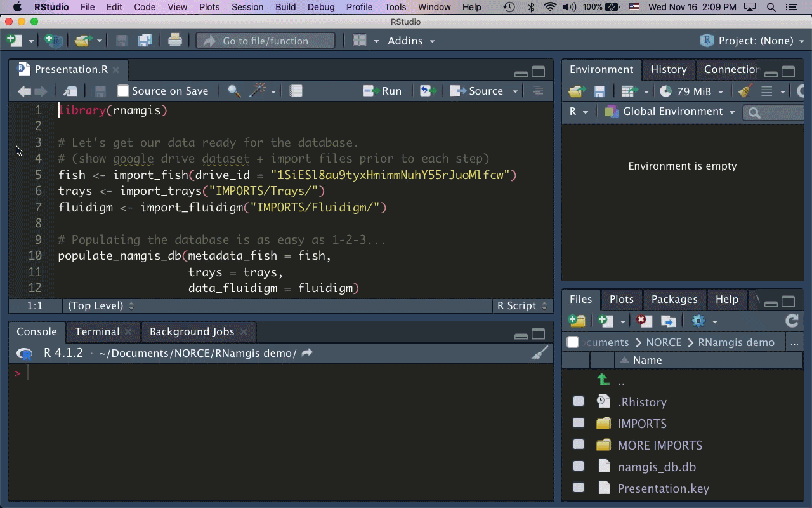Click line 10 populate_namgis_db code
The height and width of the screenshot is (508, 812).
coord(195,256)
